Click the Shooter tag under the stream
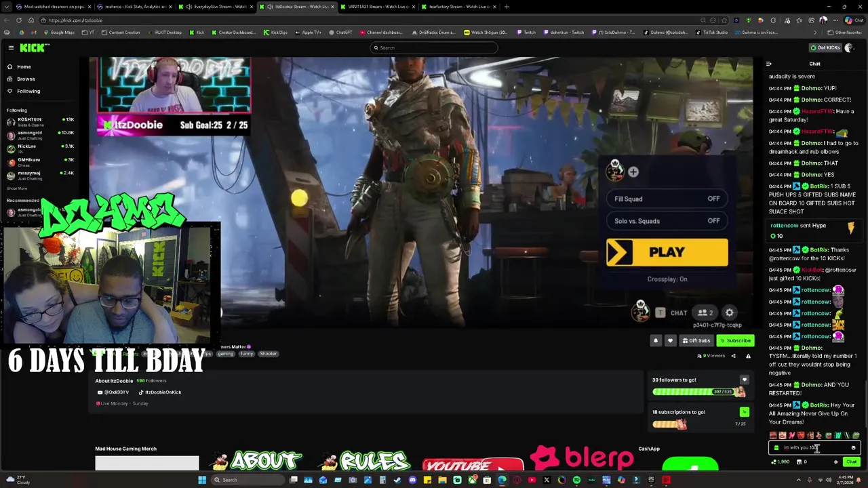Viewport: 868px width, 488px height. coord(268,354)
